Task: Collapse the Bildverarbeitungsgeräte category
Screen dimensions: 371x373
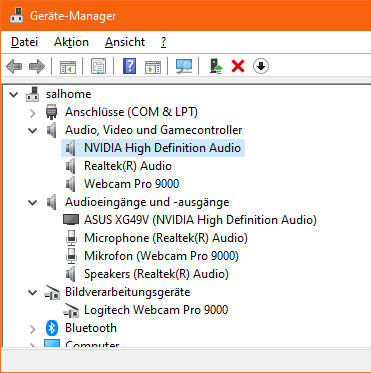Action: [32, 293]
